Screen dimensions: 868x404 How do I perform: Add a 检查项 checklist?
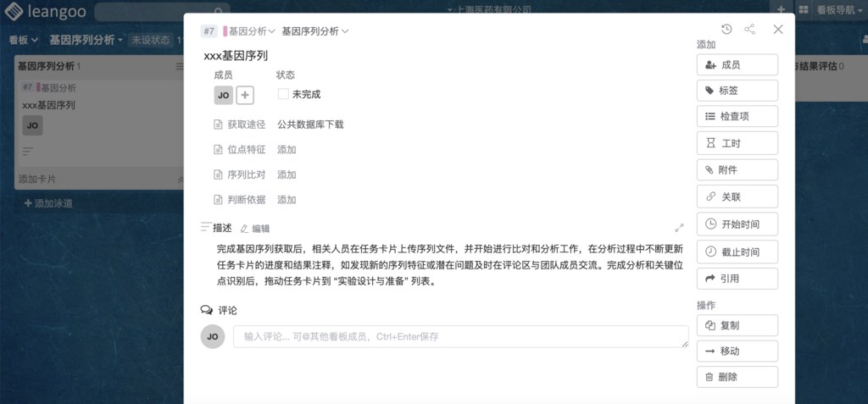coord(737,117)
